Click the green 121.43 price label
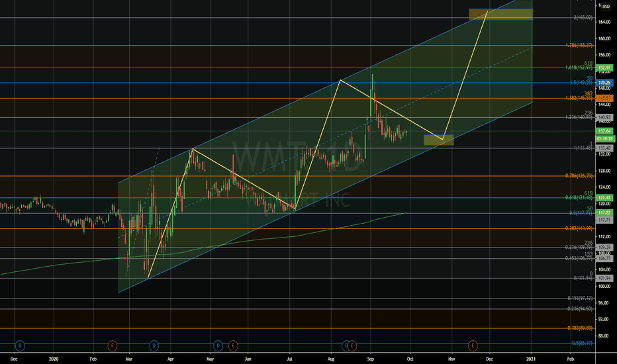This screenshot has height=364, width=617. coord(604,197)
